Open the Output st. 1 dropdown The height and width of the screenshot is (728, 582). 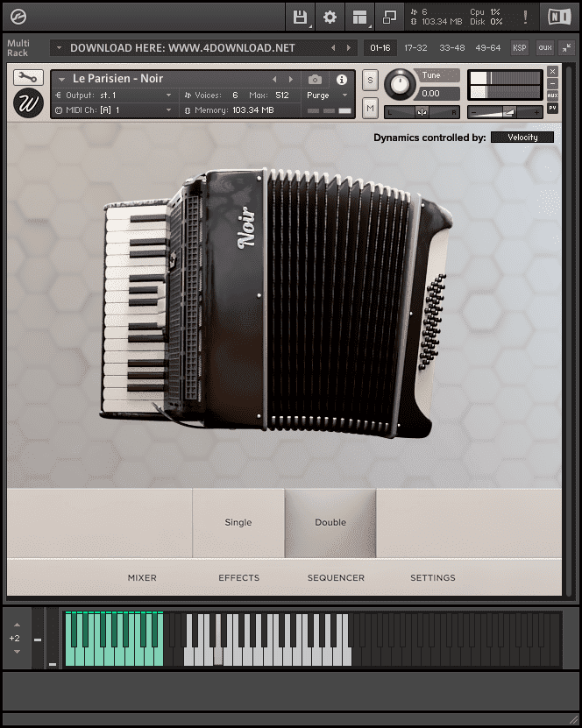[x=114, y=95]
